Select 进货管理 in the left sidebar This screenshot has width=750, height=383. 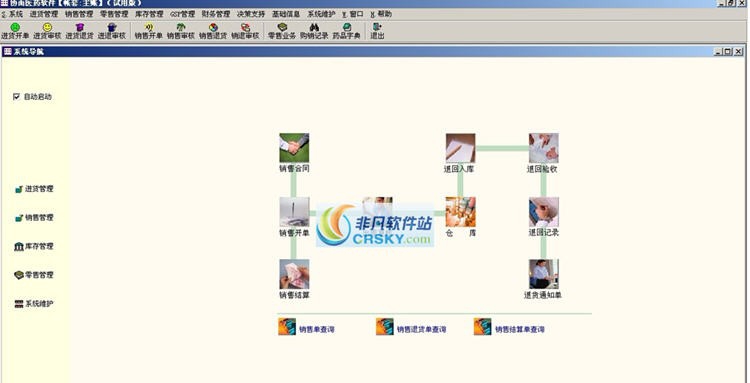[x=34, y=189]
